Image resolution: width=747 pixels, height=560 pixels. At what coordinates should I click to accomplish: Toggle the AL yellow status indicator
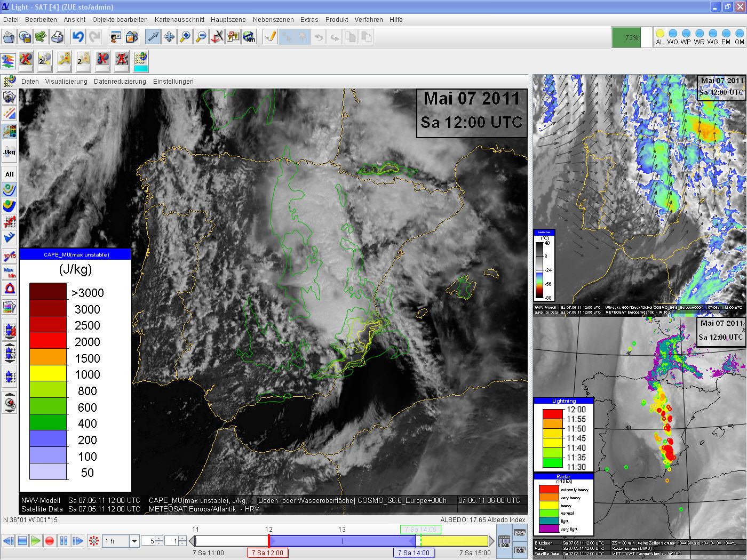tap(660, 37)
